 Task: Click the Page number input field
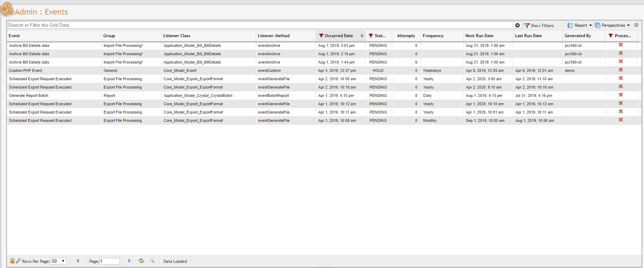pyautogui.click(x=110, y=261)
